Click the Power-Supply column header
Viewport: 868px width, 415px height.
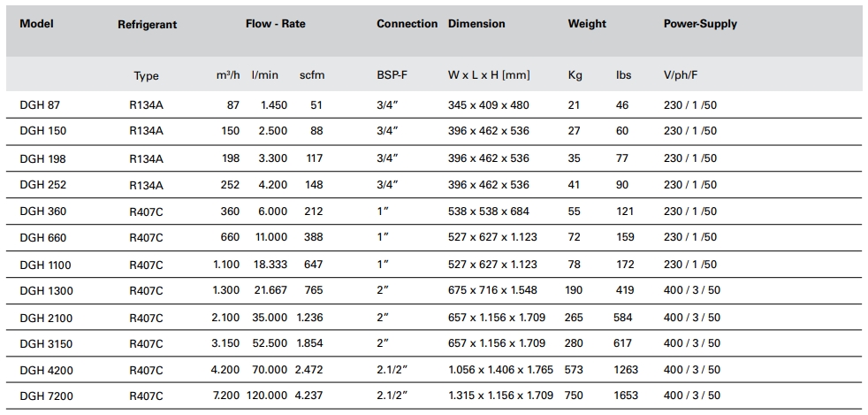(x=700, y=24)
